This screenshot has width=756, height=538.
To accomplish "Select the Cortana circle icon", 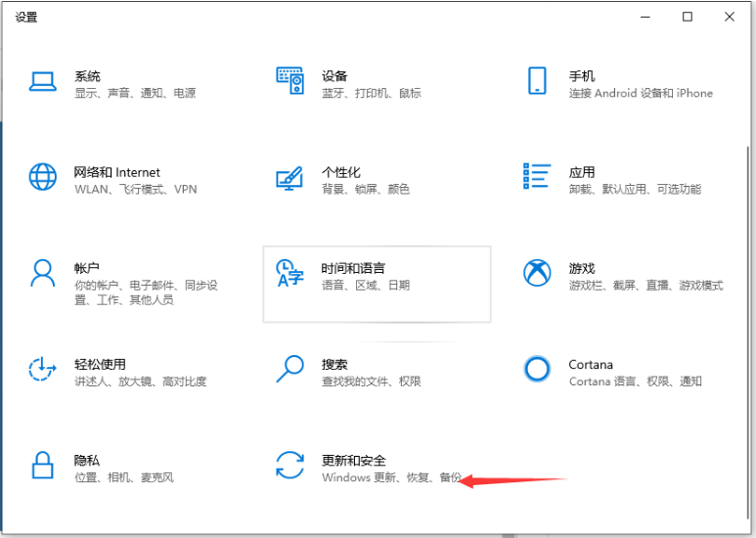I will 537,369.
